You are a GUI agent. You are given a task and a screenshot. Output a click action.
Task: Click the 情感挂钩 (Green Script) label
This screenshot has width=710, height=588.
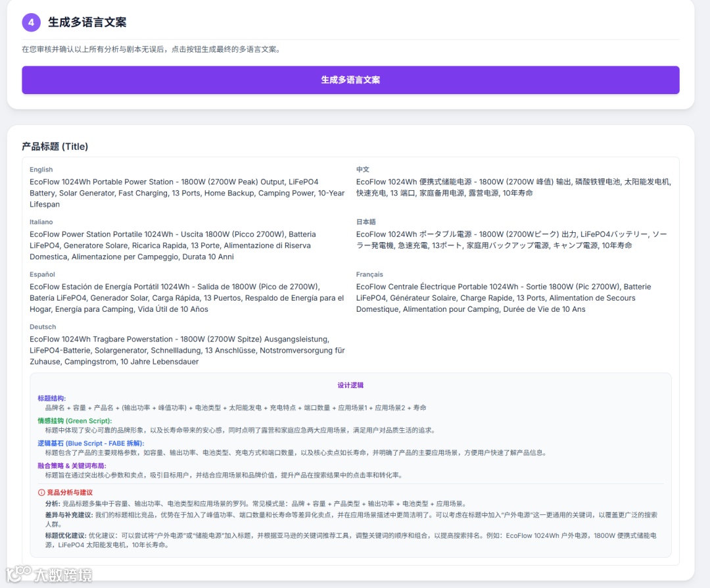pyautogui.click(x=75, y=421)
